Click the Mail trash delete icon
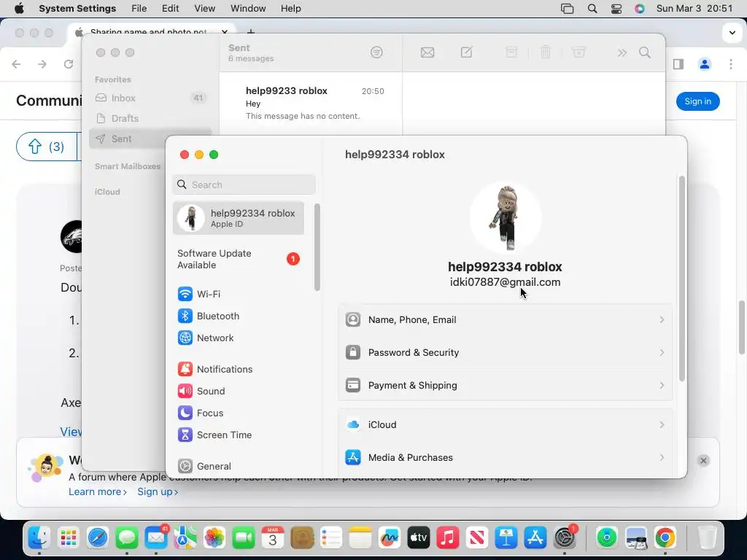This screenshot has height=560, width=747. tap(546, 52)
